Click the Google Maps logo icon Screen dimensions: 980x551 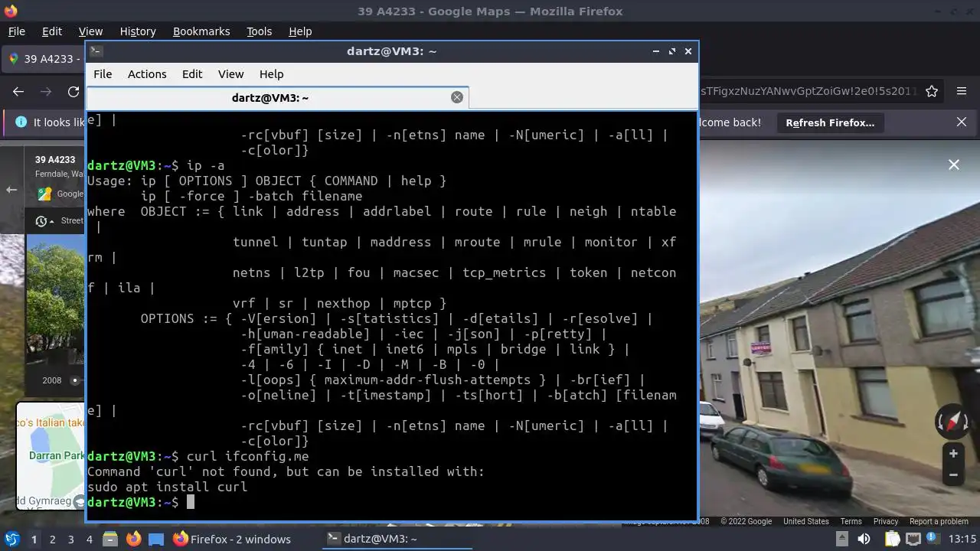[x=45, y=194]
